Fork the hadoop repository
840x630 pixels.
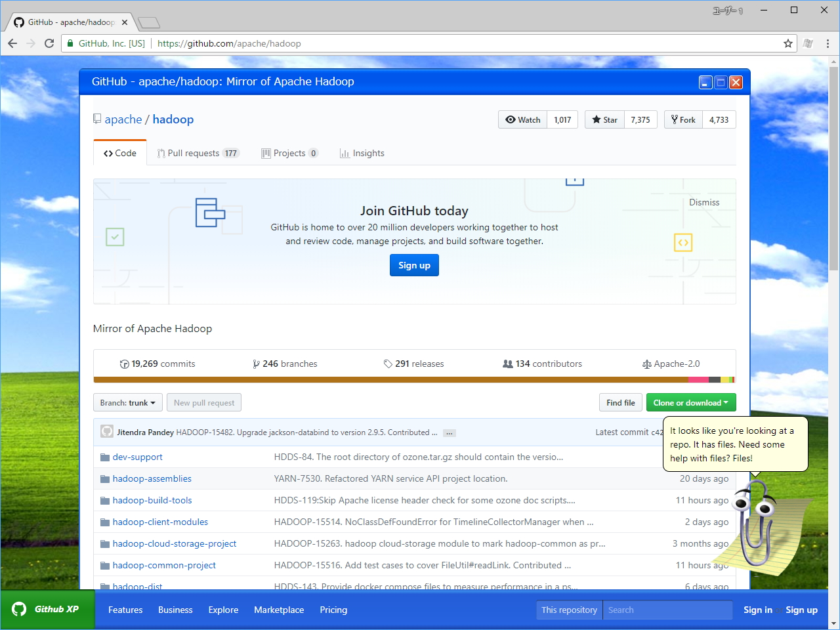[683, 119]
